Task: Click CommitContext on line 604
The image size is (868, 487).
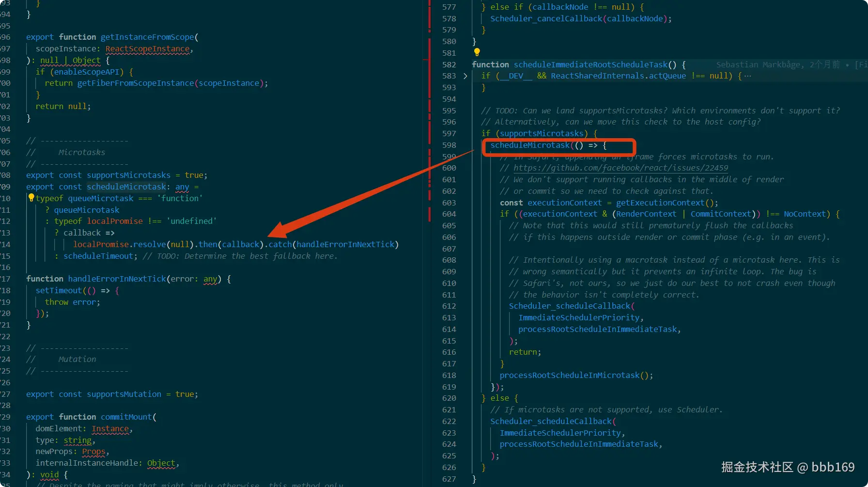Action: click(721, 214)
